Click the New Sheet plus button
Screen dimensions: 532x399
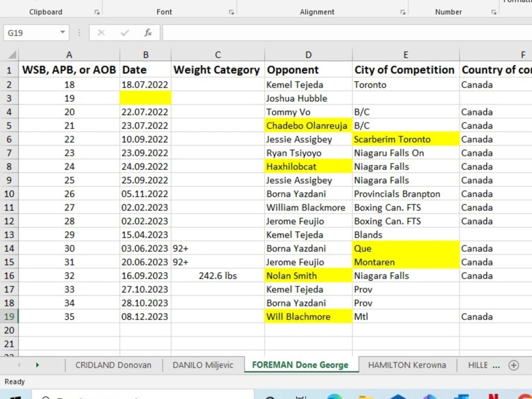point(514,365)
